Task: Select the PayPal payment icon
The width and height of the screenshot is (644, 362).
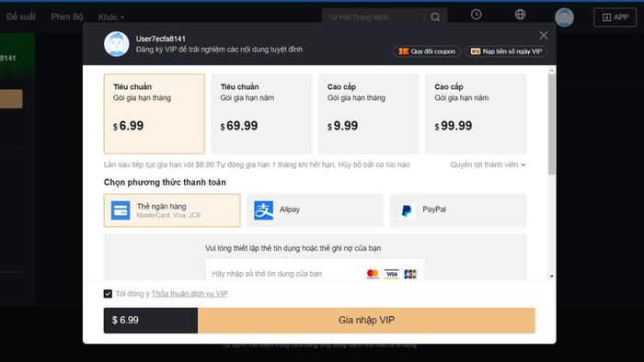Action: pyautogui.click(x=407, y=210)
